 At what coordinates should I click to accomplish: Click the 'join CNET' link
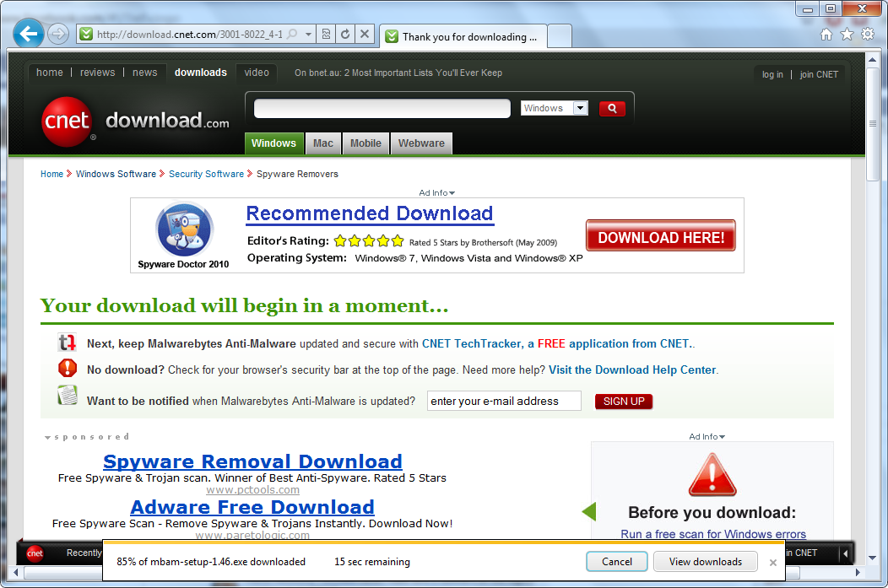pyautogui.click(x=819, y=75)
